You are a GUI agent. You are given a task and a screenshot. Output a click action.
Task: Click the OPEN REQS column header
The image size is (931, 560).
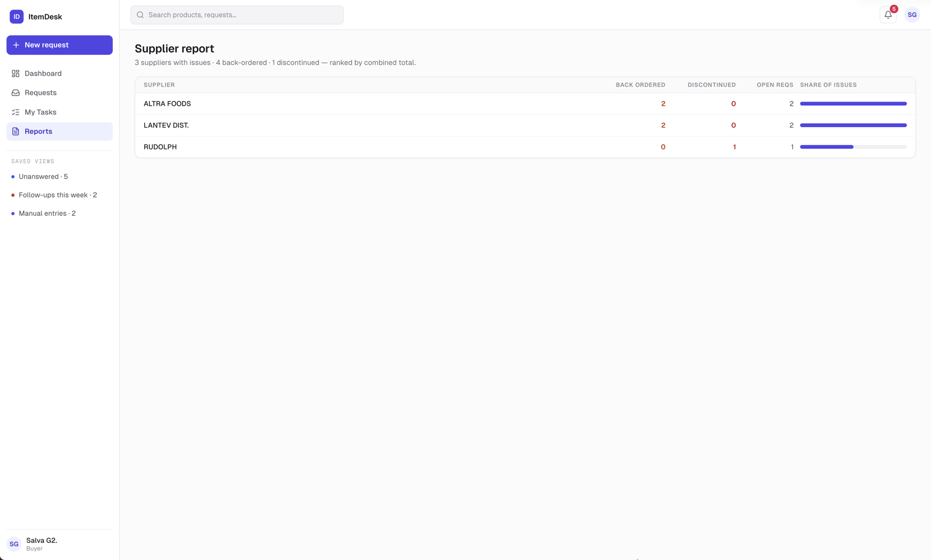(775, 85)
